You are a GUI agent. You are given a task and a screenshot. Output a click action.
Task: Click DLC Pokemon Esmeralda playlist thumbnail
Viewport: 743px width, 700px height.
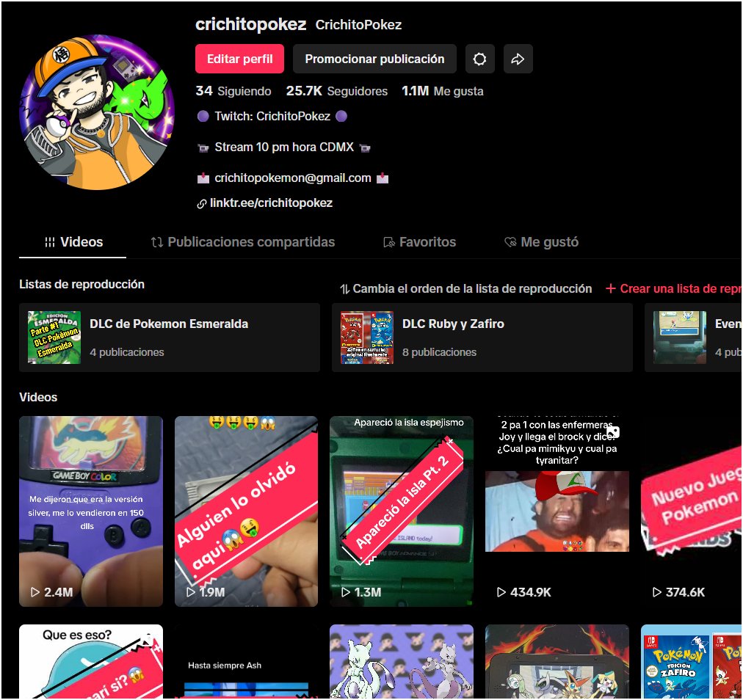coord(54,338)
